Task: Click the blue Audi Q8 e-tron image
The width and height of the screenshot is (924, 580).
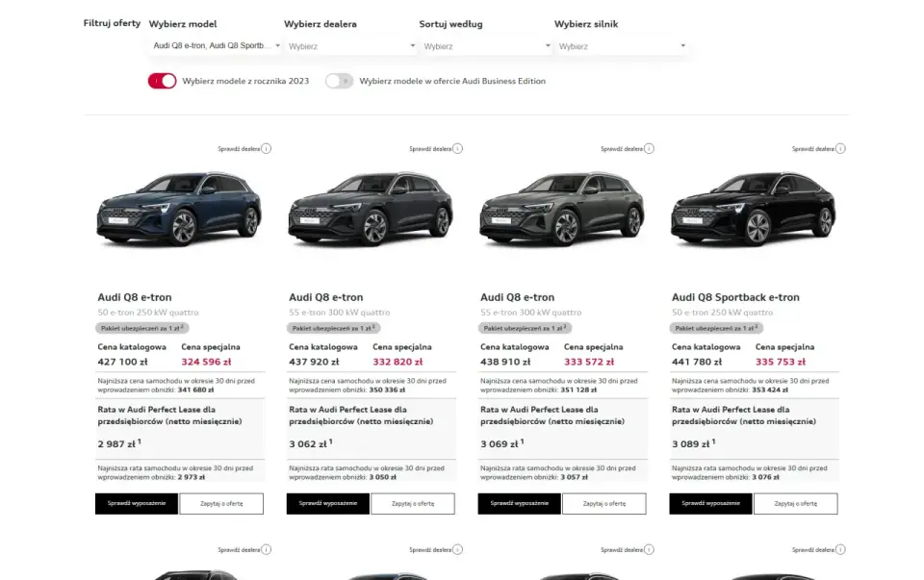Action: point(179,209)
